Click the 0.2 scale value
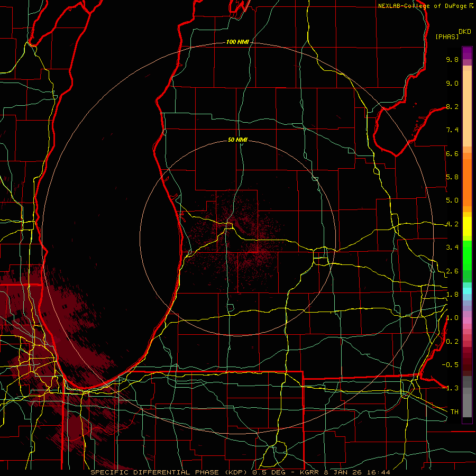This screenshot has height=476, width=476. (452, 342)
